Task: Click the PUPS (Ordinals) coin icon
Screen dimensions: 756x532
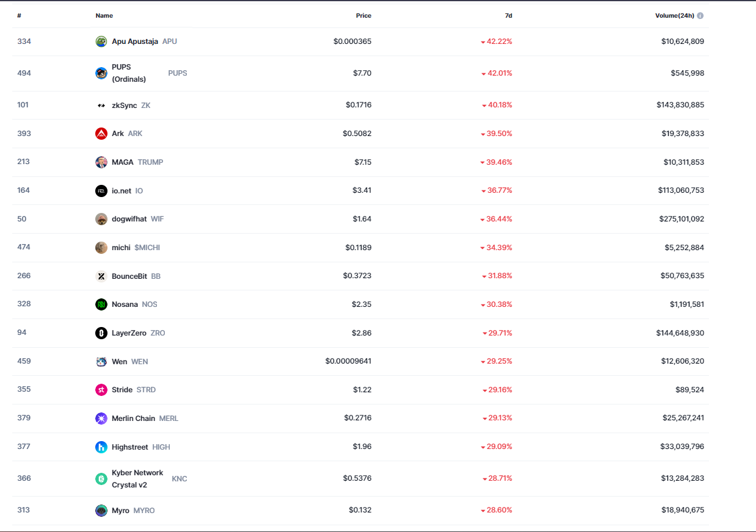Action: point(101,73)
